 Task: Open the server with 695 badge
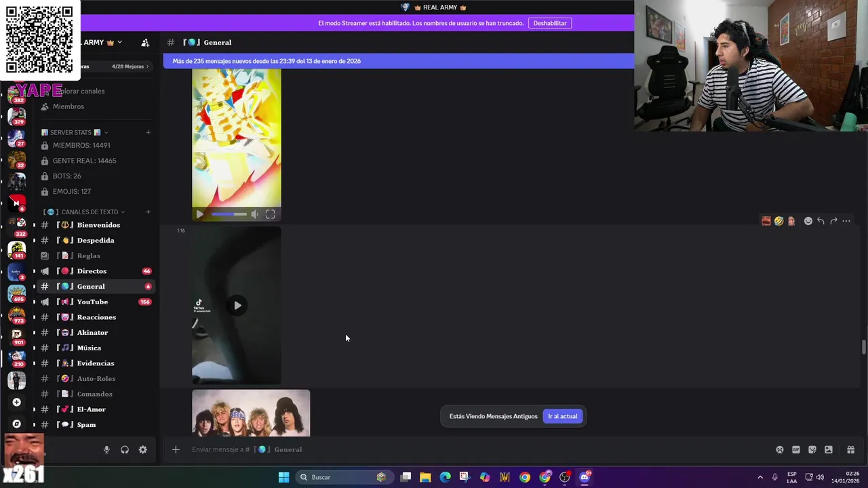16,293
